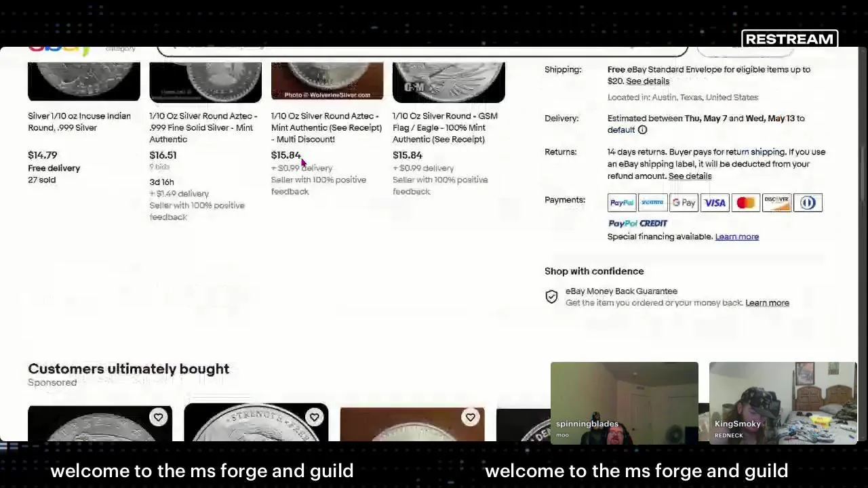Click the spinningblades webcam feed
The image size is (868, 488).
tap(625, 403)
